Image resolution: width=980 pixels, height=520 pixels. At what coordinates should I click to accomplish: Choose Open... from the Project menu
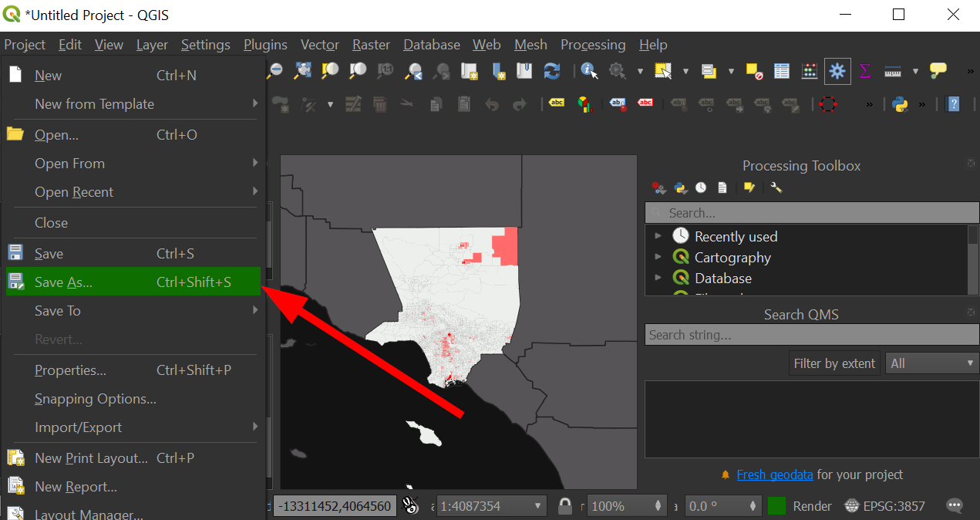(x=133, y=134)
